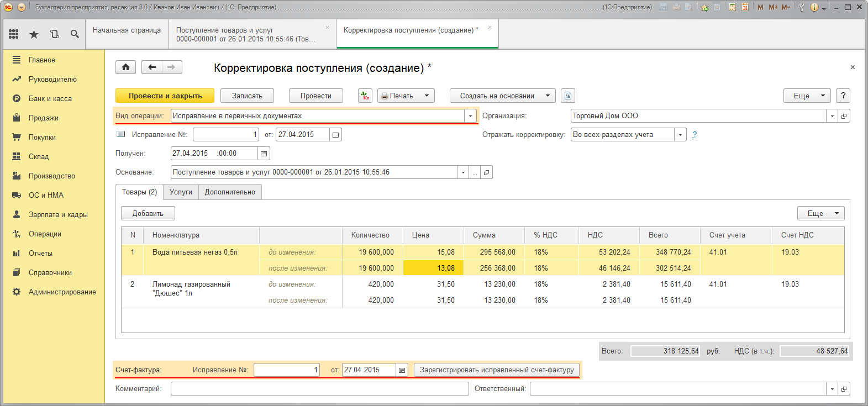Select the Дополнительно tab

point(230,192)
